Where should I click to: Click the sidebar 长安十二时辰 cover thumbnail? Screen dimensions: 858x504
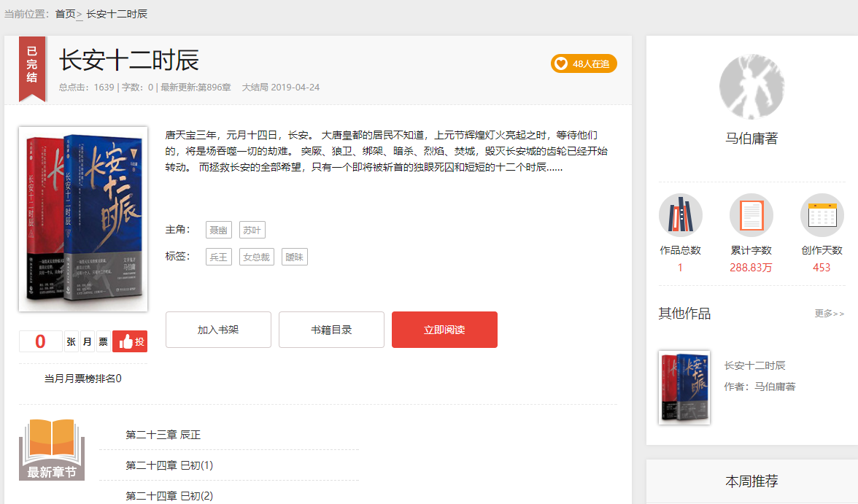pyautogui.click(x=684, y=387)
